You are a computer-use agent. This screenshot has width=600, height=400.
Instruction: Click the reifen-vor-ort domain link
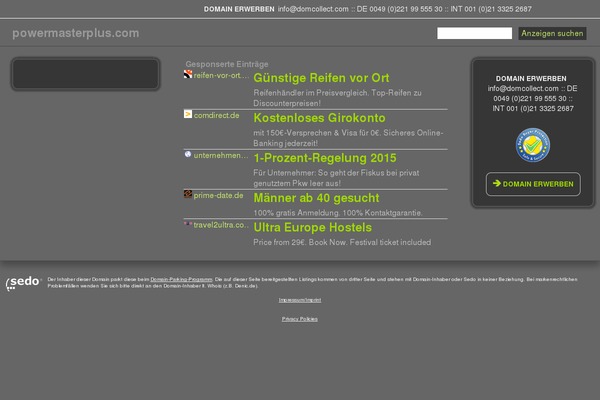point(221,75)
